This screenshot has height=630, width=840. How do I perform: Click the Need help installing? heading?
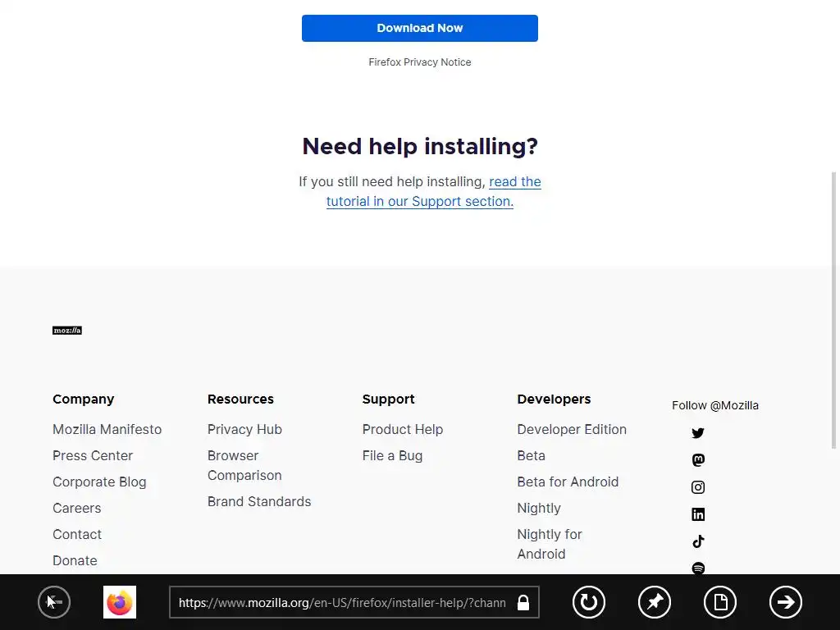coord(420,146)
